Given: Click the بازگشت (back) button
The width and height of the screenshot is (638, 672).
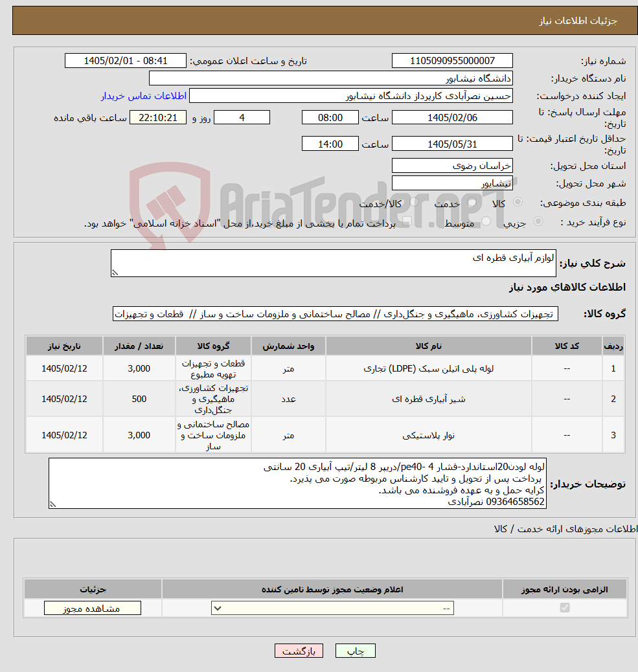Looking at the screenshot, I should (299, 651).
